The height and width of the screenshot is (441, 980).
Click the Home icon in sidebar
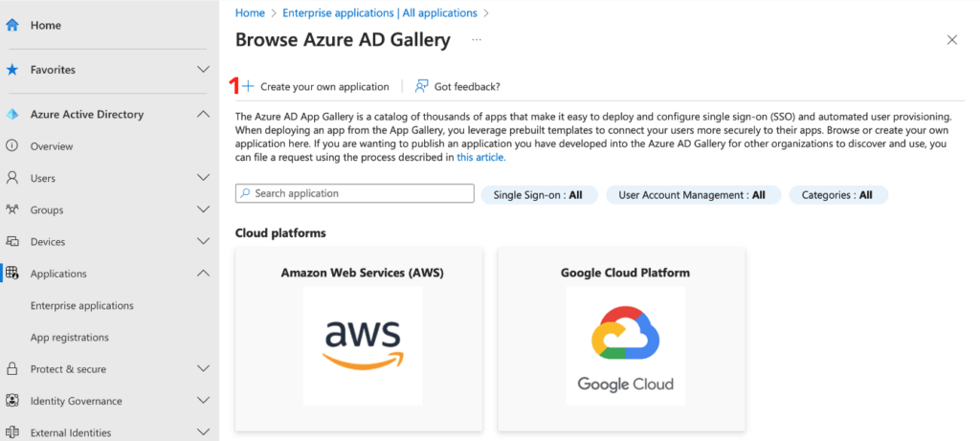coord(12,26)
